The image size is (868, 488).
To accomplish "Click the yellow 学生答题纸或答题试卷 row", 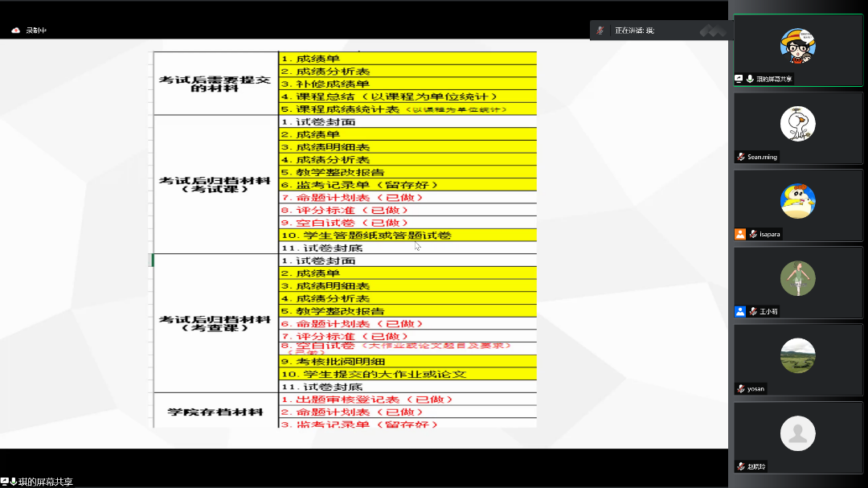I will click(377, 236).
